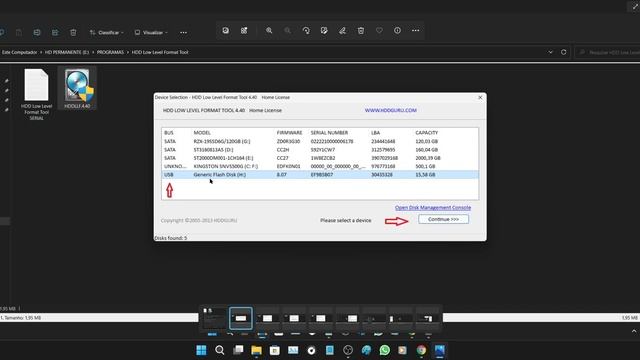Viewport: 640px width, 360px height.
Task: Open the WWW.HDDGURU.COM link
Action: click(391, 110)
